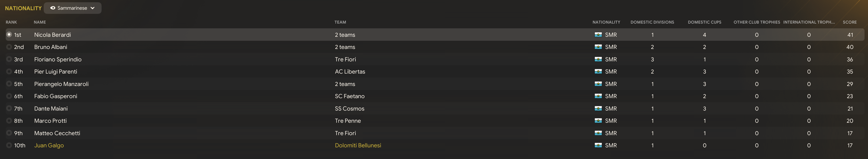Select the radio button for 10th-ranked Juan Galgo

(9, 146)
